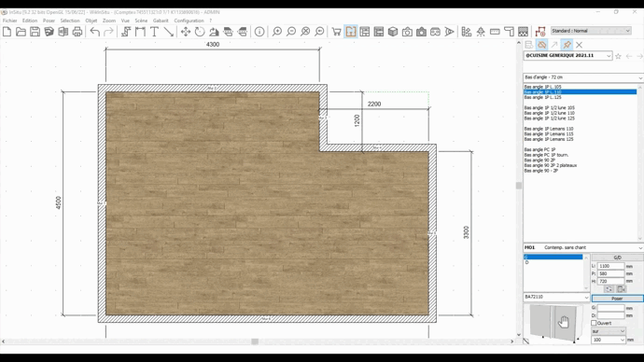Click the undo arrow icon
The image size is (644, 362).
(95, 32)
